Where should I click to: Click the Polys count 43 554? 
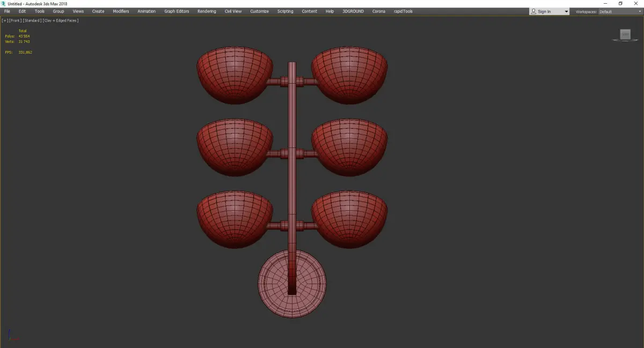pyautogui.click(x=24, y=36)
